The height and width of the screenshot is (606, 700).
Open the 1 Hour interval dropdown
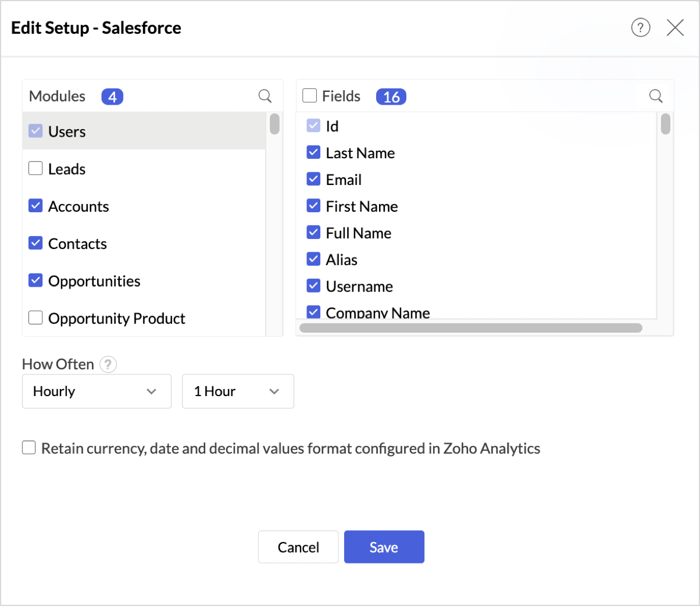point(238,391)
